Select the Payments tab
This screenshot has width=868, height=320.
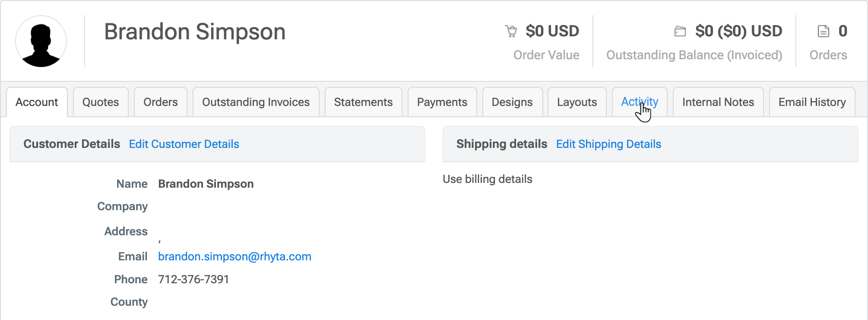[442, 102]
